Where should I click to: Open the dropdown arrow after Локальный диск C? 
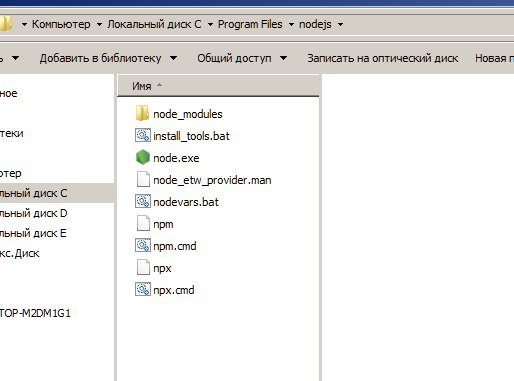click(210, 24)
